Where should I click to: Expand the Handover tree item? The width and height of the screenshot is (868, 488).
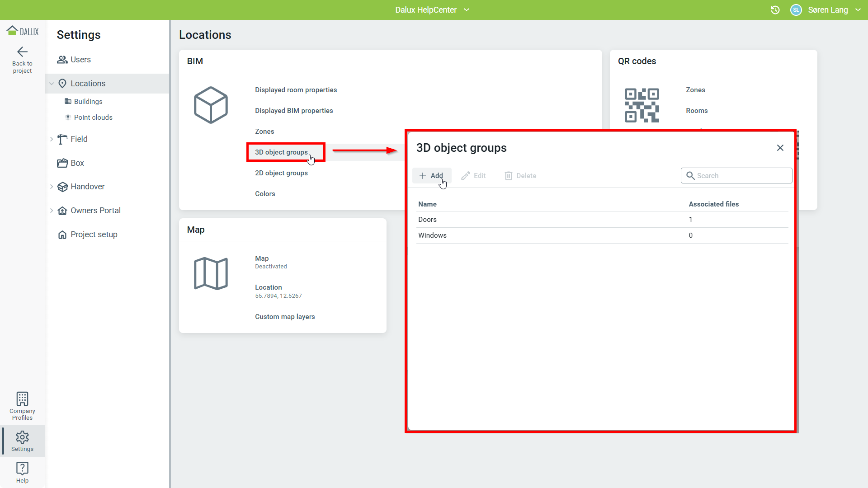[x=52, y=187]
